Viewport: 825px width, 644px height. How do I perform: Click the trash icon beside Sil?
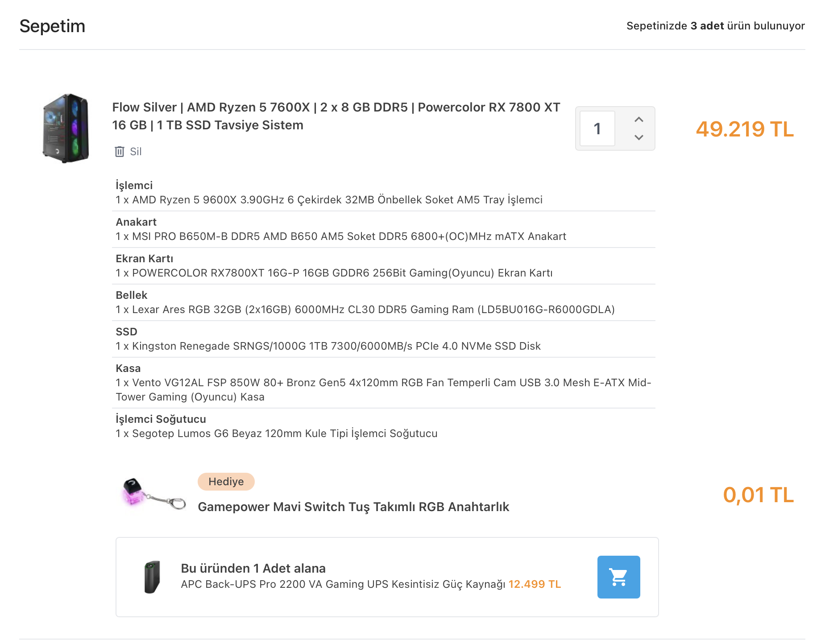(x=119, y=152)
